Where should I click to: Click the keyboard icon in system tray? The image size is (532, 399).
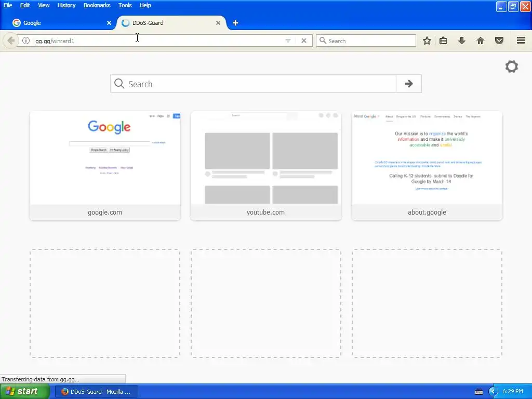tap(478, 392)
